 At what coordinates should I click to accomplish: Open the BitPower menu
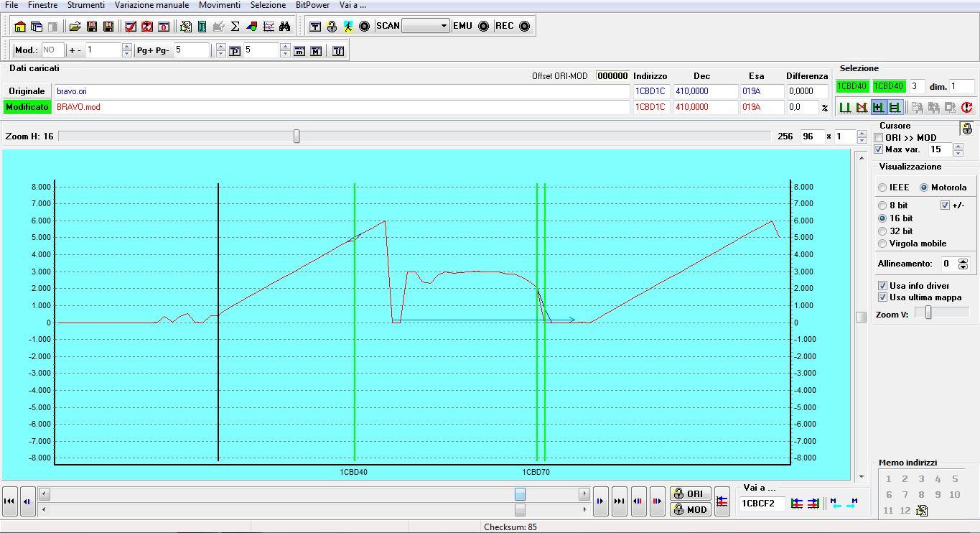[x=312, y=5]
